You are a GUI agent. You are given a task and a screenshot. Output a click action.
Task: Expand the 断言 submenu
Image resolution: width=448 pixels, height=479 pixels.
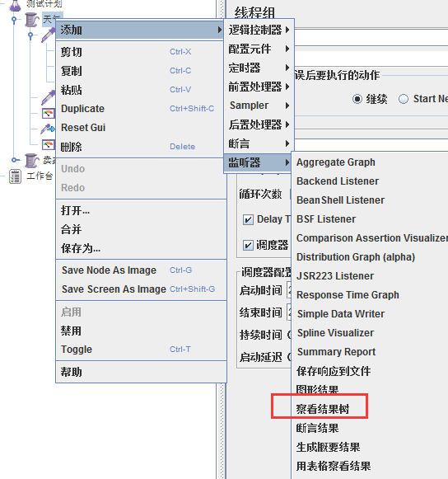pyautogui.click(x=259, y=143)
